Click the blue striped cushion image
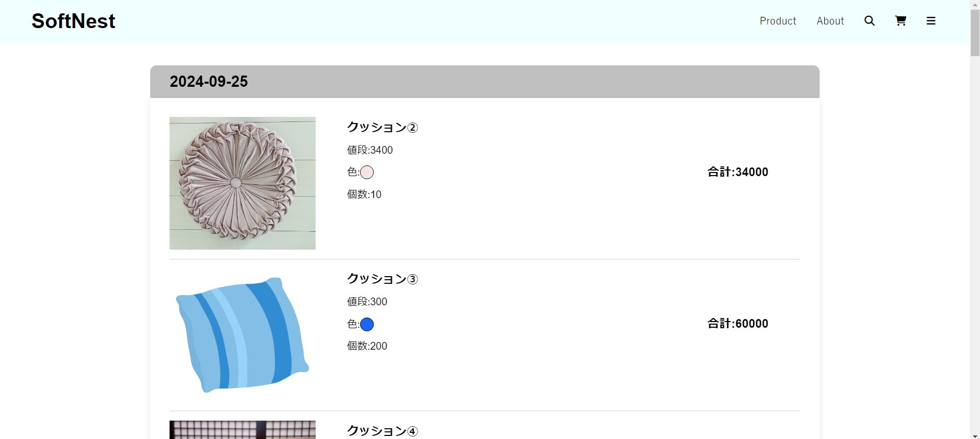 pos(243,335)
